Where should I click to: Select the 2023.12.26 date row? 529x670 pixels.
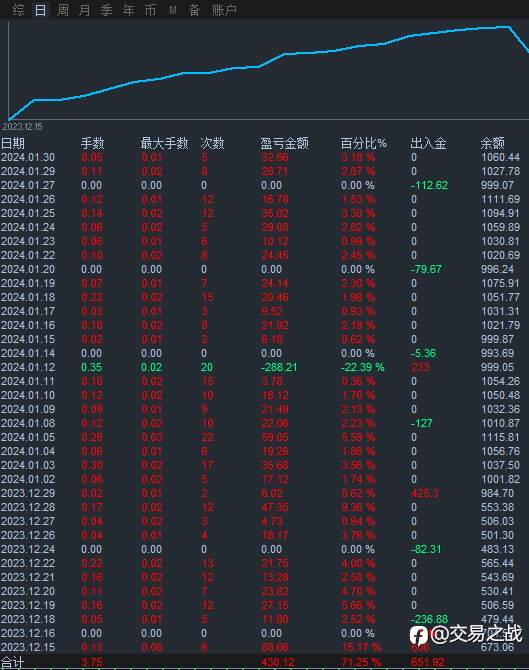pos(28,535)
